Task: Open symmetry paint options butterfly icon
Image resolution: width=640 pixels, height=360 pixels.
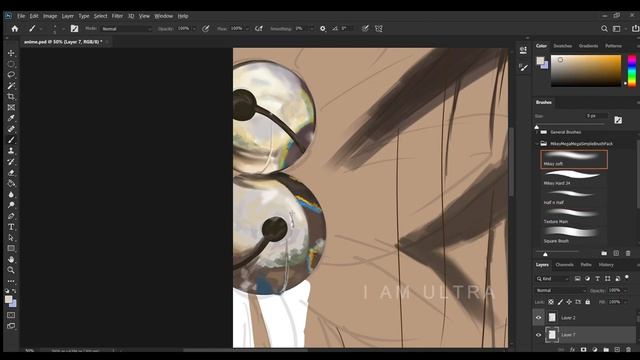Action: click(379, 29)
